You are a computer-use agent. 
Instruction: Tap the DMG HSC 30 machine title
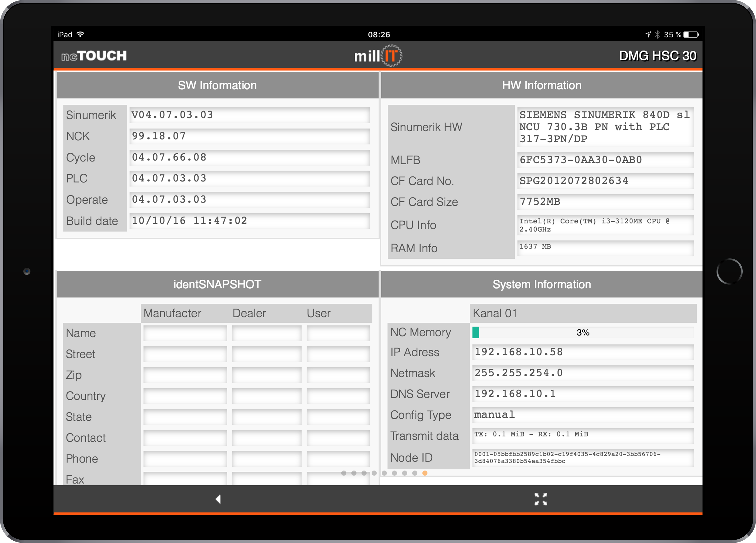(x=658, y=56)
